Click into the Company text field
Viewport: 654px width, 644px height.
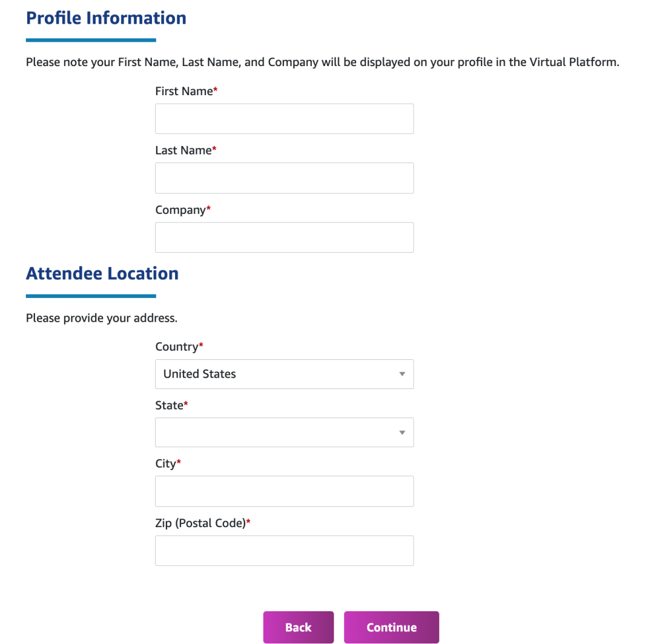pyautogui.click(x=284, y=237)
